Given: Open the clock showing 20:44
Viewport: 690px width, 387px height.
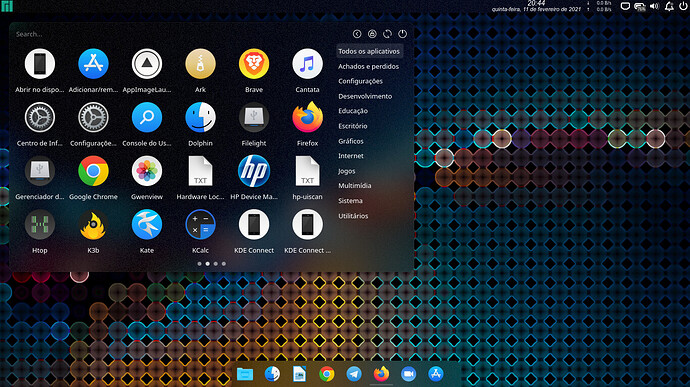Looking at the screenshot, I should 536,4.
